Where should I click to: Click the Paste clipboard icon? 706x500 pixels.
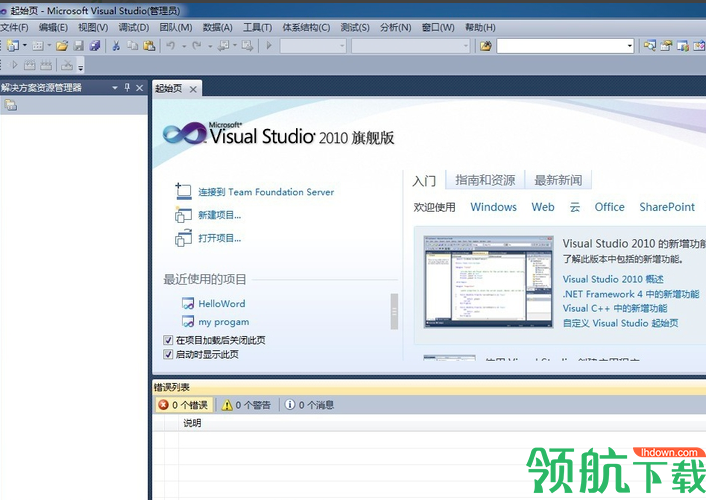click(x=149, y=45)
